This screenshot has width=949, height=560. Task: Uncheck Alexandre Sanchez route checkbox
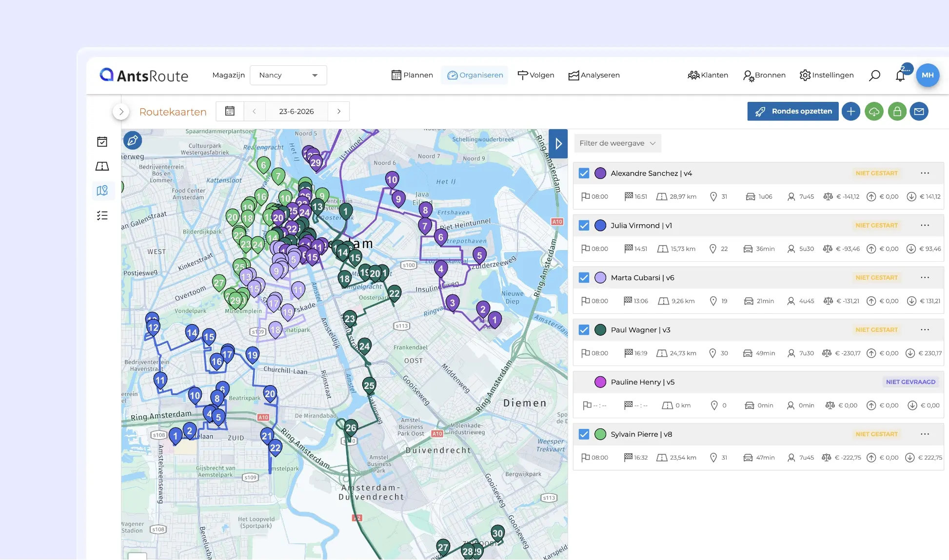click(584, 173)
